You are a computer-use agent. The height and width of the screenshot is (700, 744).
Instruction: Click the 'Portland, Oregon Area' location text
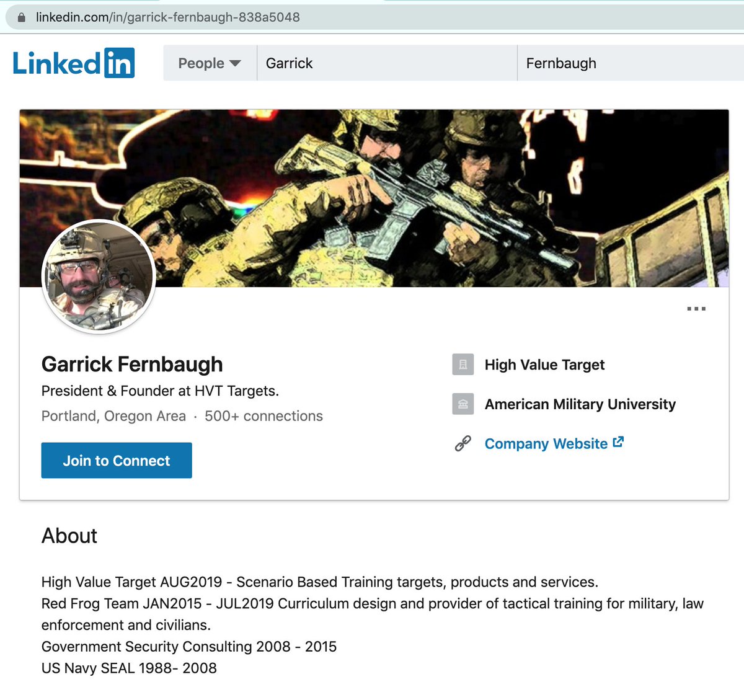(113, 416)
